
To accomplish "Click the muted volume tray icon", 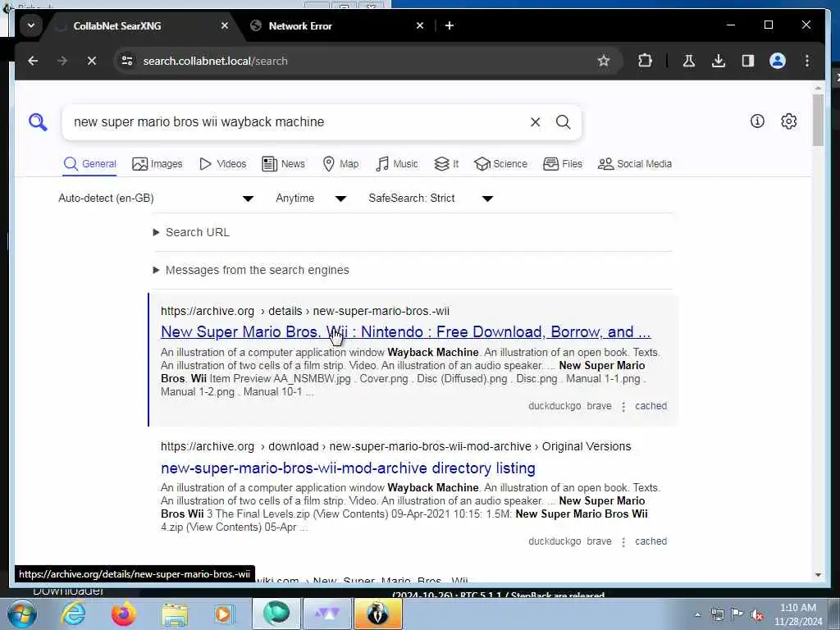I will pyautogui.click(x=757, y=615).
